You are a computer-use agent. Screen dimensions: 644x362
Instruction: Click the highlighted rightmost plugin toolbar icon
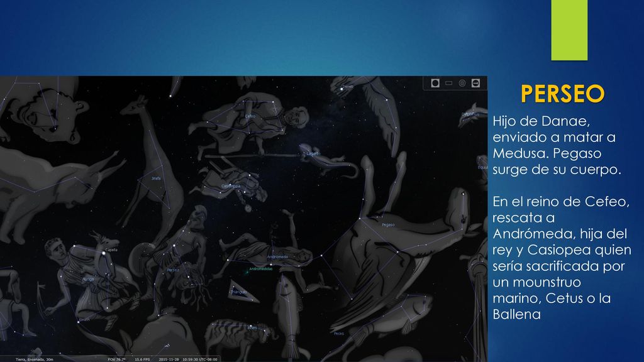coord(475,84)
